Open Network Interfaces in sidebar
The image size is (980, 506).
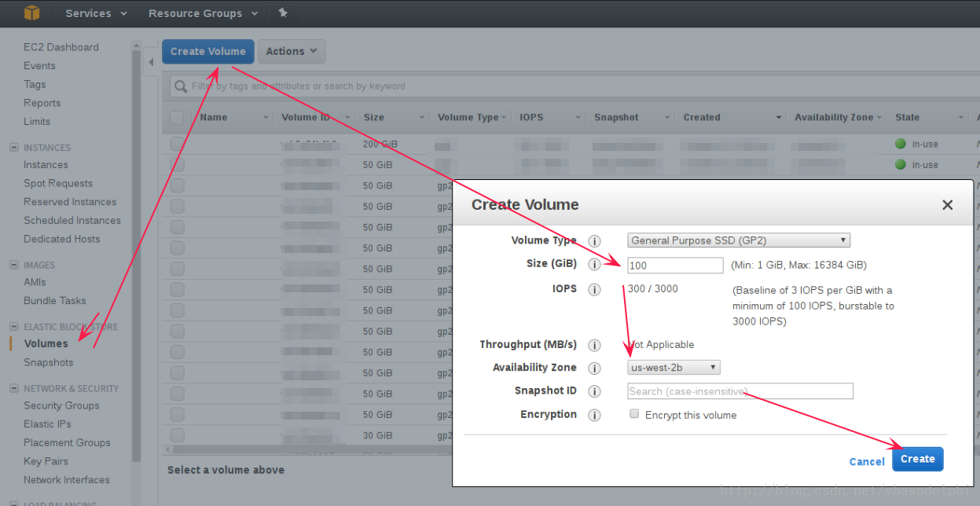pos(67,480)
